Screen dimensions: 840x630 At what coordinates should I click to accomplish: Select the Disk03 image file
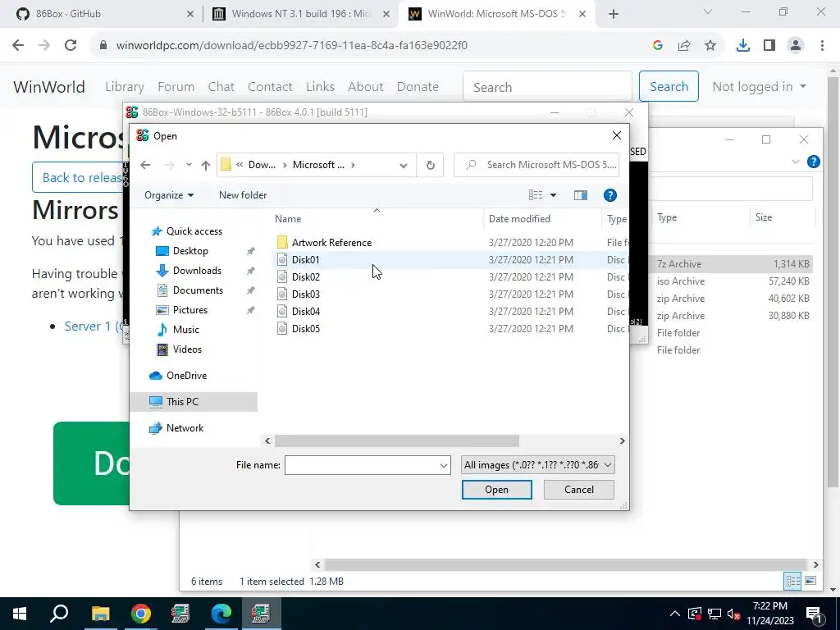pyautogui.click(x=306, y=294)
